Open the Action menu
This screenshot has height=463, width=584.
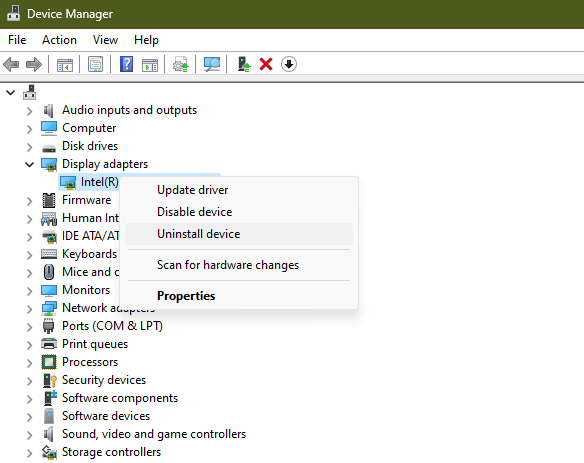[59, 40]
